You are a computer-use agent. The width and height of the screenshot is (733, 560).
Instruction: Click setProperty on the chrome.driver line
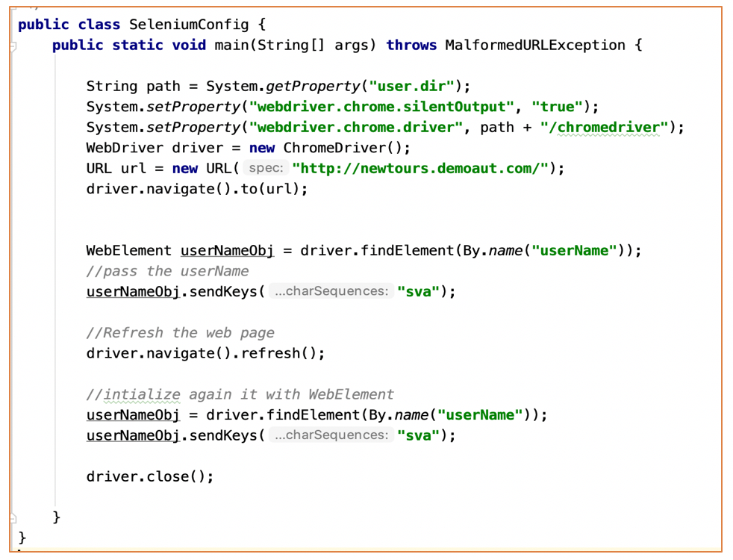pyautogui.click(x=193, y=128)
